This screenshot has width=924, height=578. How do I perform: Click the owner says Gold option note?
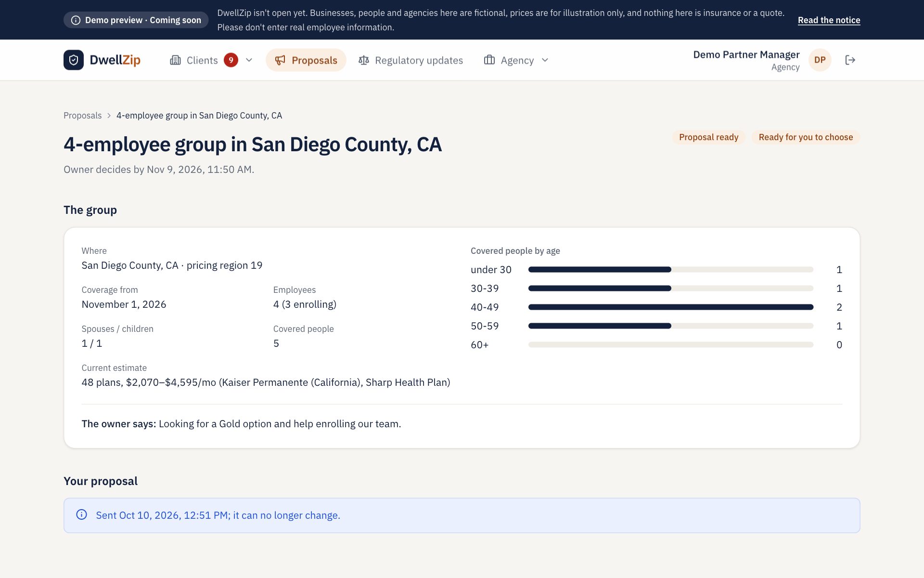click(241, 424)
